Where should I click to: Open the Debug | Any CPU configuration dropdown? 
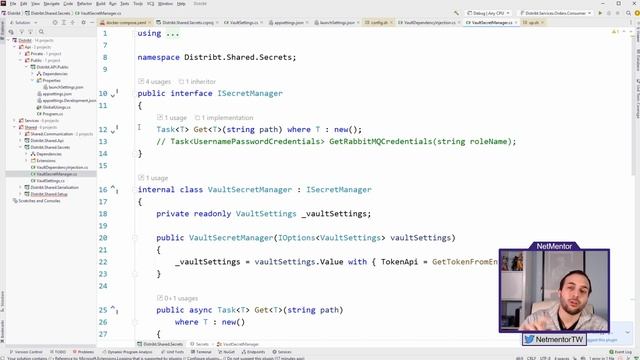488,13
